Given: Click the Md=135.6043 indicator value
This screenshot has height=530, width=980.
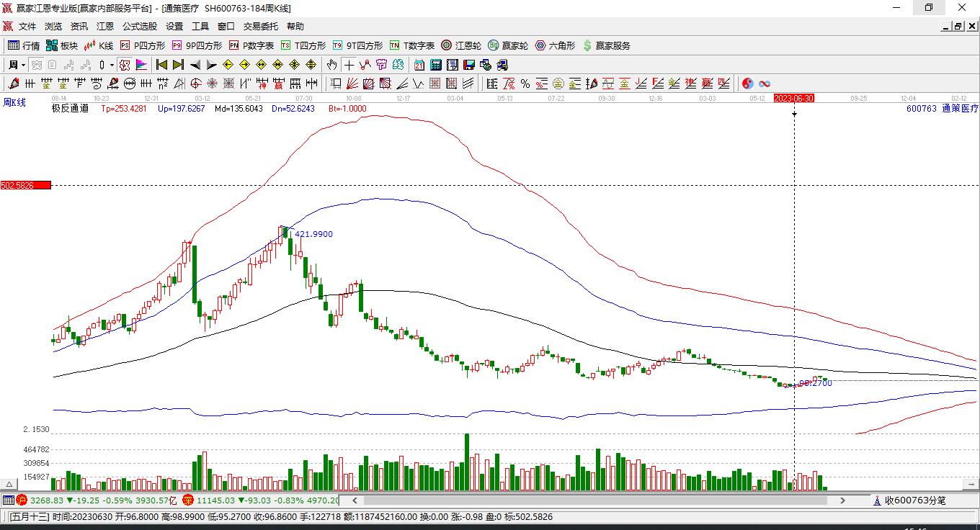Looking at the screenshot, I should coord(239,109).
